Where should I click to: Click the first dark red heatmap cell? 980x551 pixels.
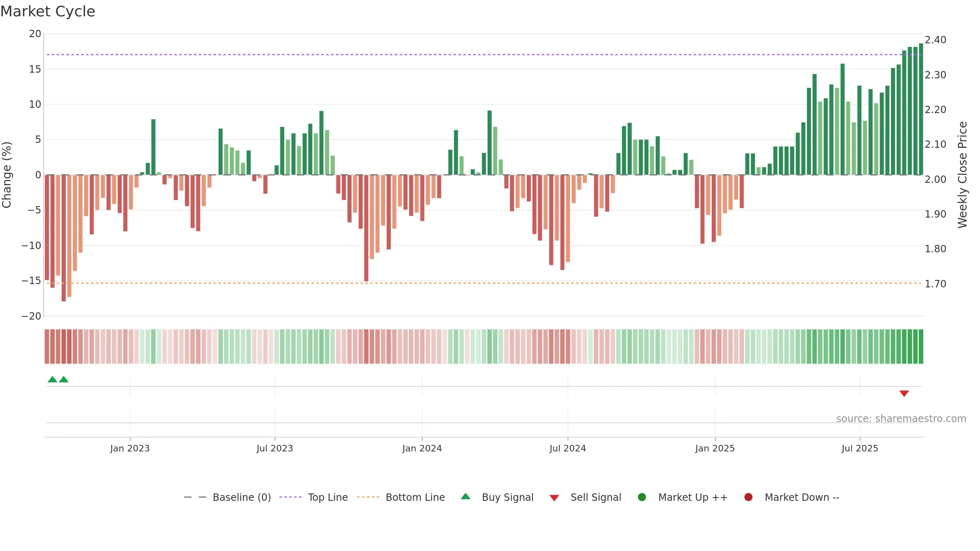pos(47,347)
